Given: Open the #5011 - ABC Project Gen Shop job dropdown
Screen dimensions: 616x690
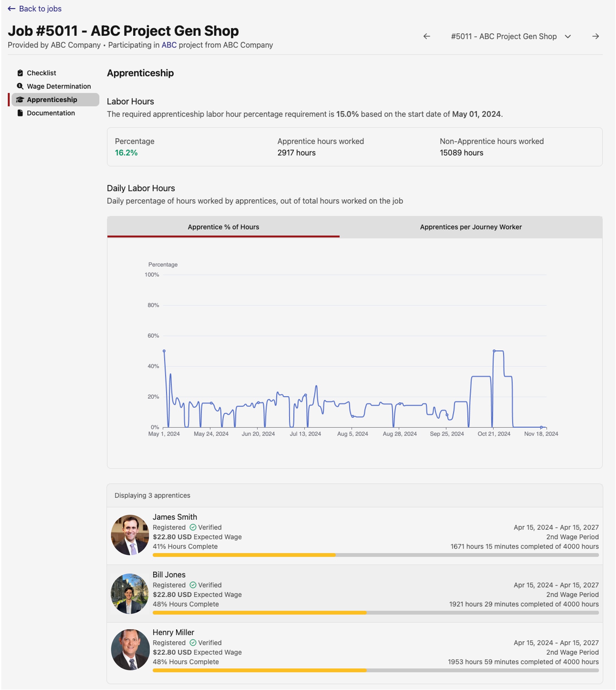Looking at the screenshot, I should click(x=511, y=36).
